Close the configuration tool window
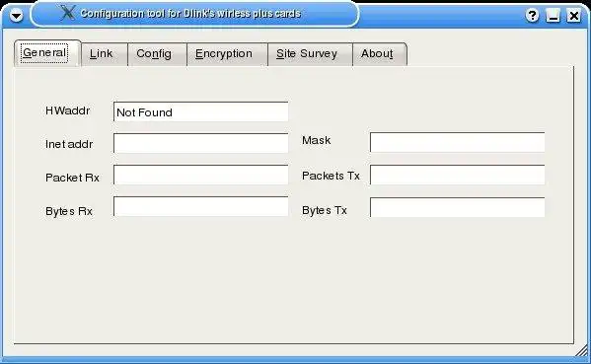Viewport: 591px width, 364px height. tap(574, 16)
